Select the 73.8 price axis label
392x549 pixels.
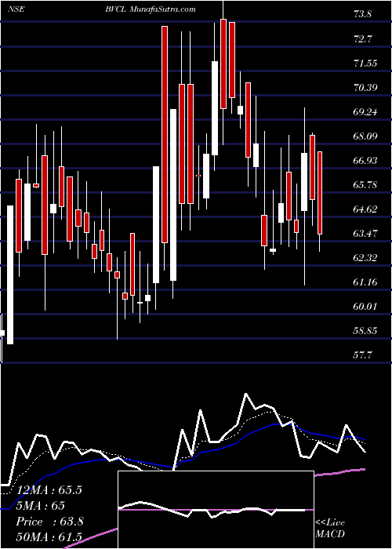363,14
